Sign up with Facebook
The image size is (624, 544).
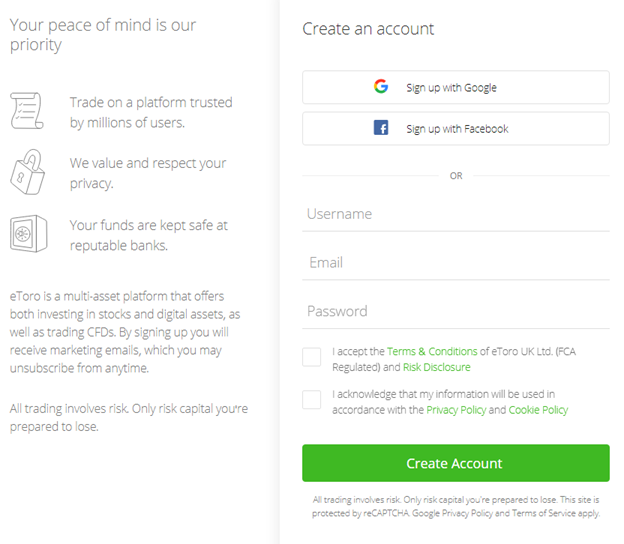[x=455, y=128]
